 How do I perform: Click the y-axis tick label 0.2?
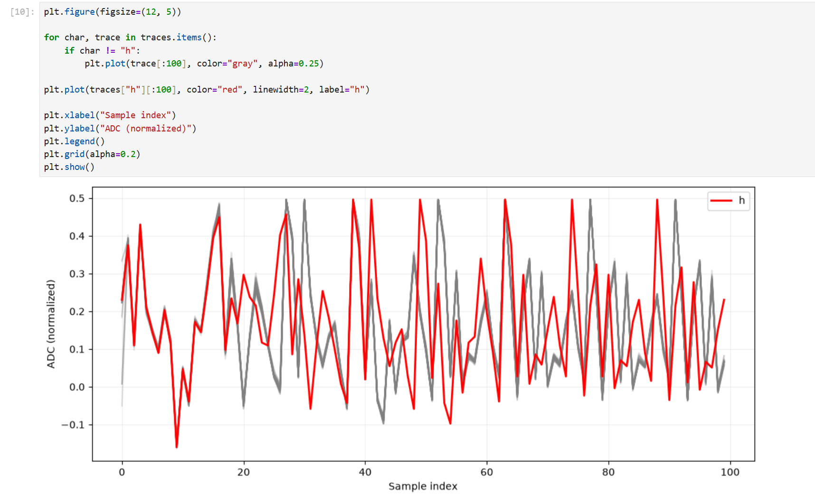point(77,311)
